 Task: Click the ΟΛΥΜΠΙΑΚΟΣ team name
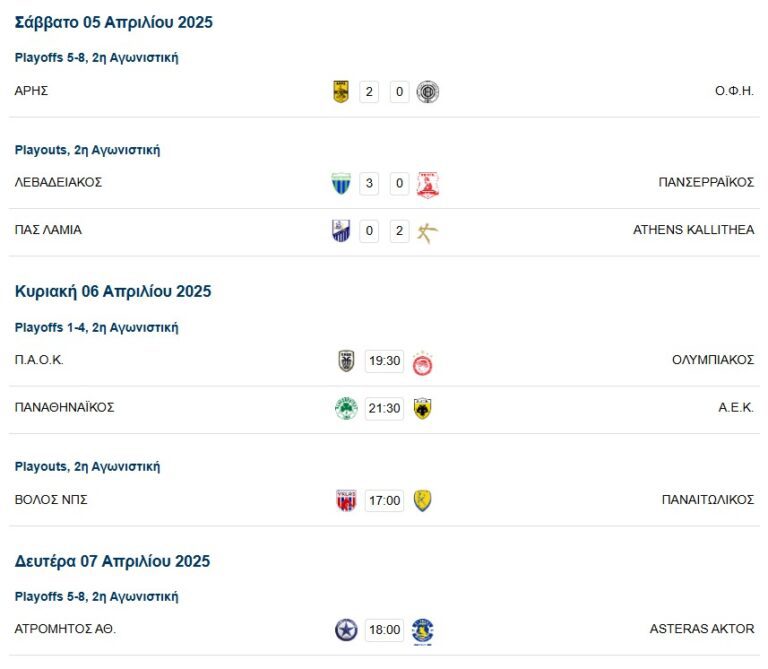(712, 360)
